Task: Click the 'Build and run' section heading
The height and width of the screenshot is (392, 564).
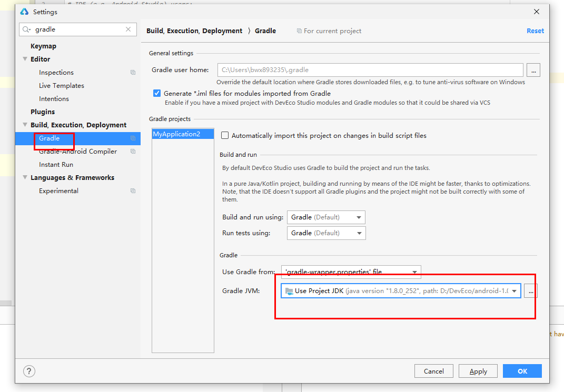Action: click(238, 155)
